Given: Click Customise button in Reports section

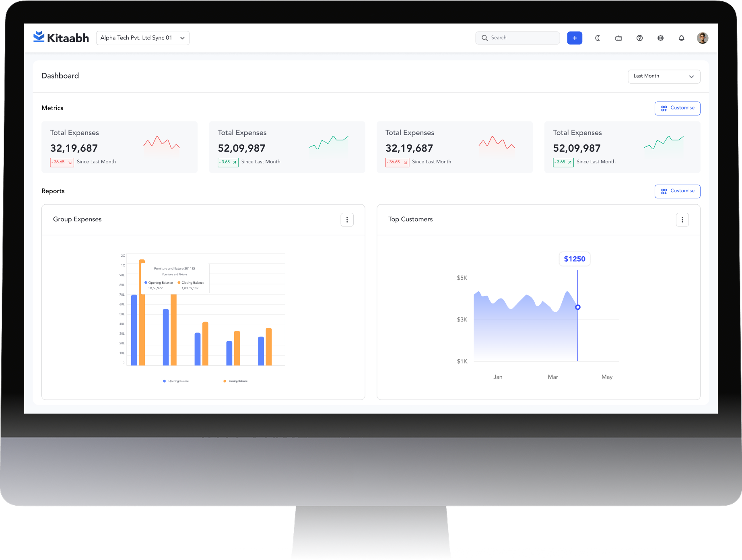Looking at the screenshot, I should click(x=677, y=191).
